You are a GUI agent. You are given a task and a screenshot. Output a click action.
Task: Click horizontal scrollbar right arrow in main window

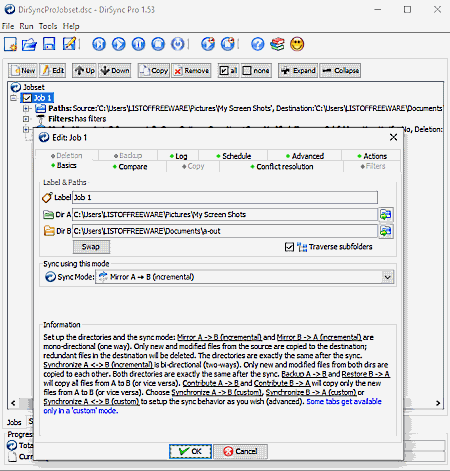coord(438,403)
